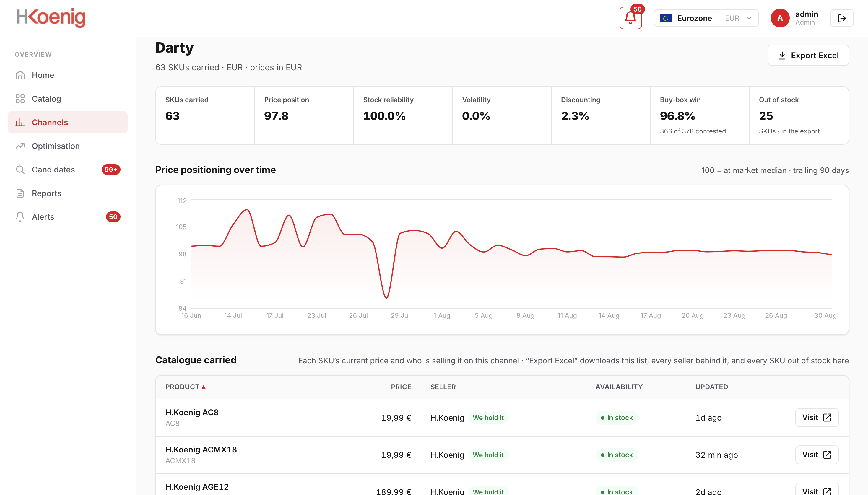The width and height of the screenshot is (868, 495).
Task: Sort table by the UPDATED column header
Action: (711, 387)
